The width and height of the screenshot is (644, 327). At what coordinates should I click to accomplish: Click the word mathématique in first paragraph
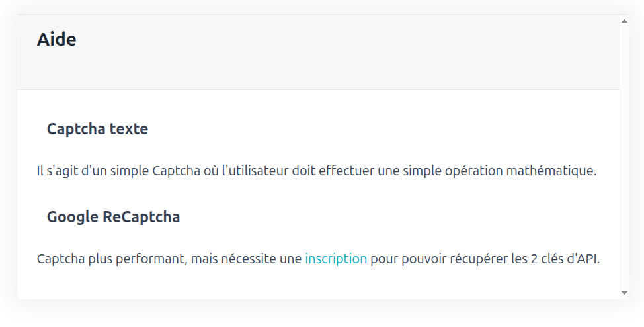coord(551,171)
